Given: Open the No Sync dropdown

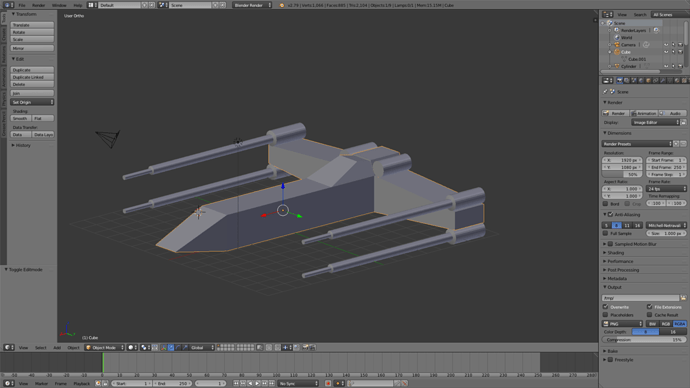Looking at the screenshot, I should click(x=298, y=384).
